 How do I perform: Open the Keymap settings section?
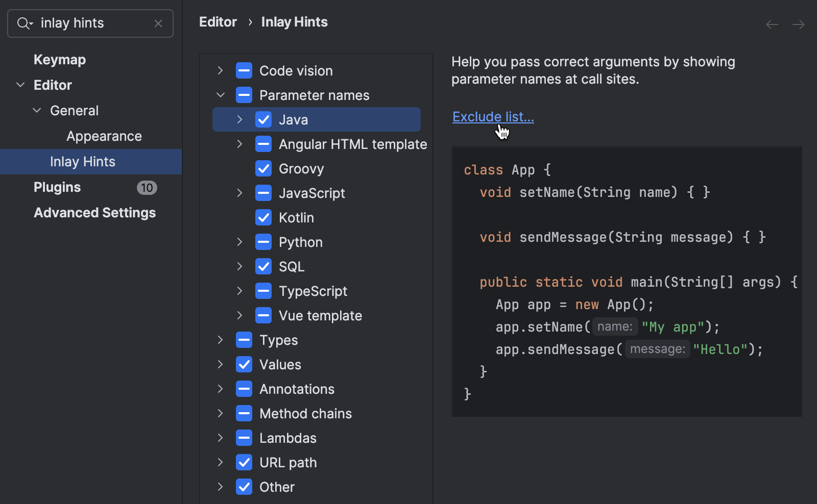tap(59, 59)
